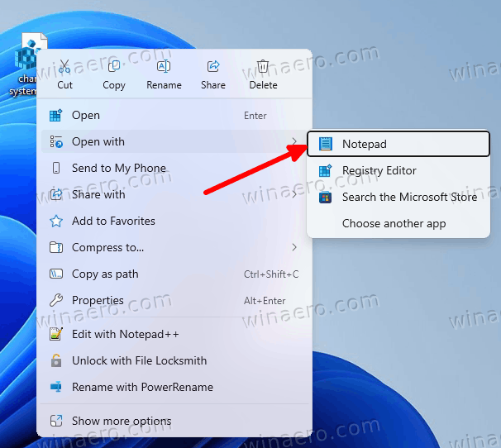Click the PowerRename icon

(x=56, y=388)
